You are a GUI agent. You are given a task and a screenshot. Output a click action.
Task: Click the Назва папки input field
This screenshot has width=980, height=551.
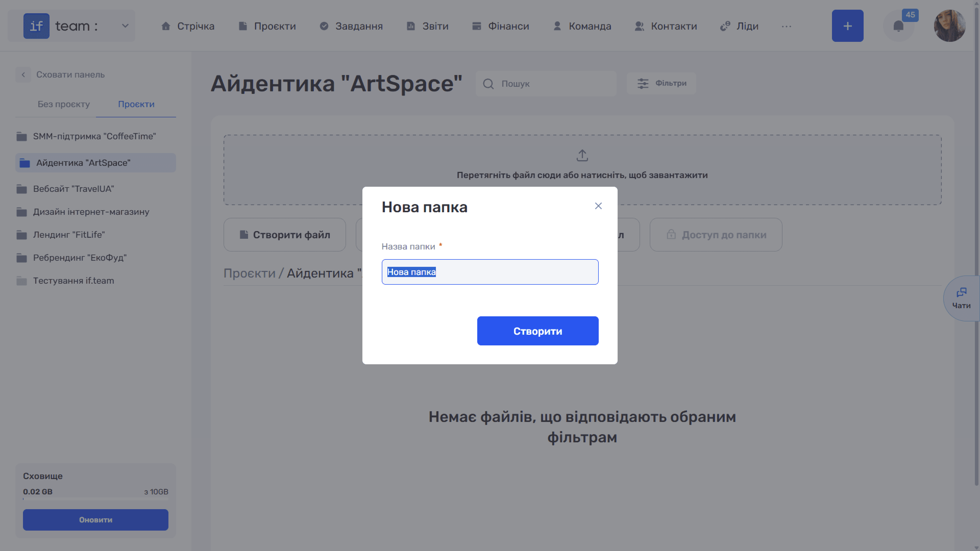coord(490,272)
